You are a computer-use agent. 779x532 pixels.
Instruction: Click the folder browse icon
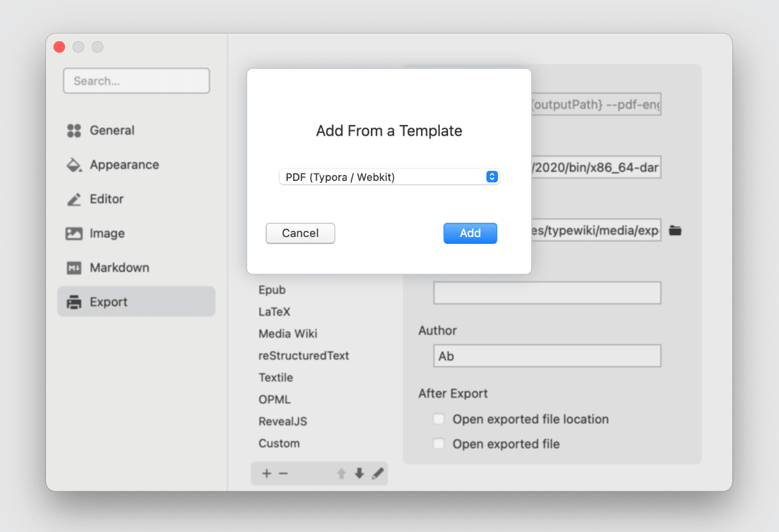pos(675,231)
